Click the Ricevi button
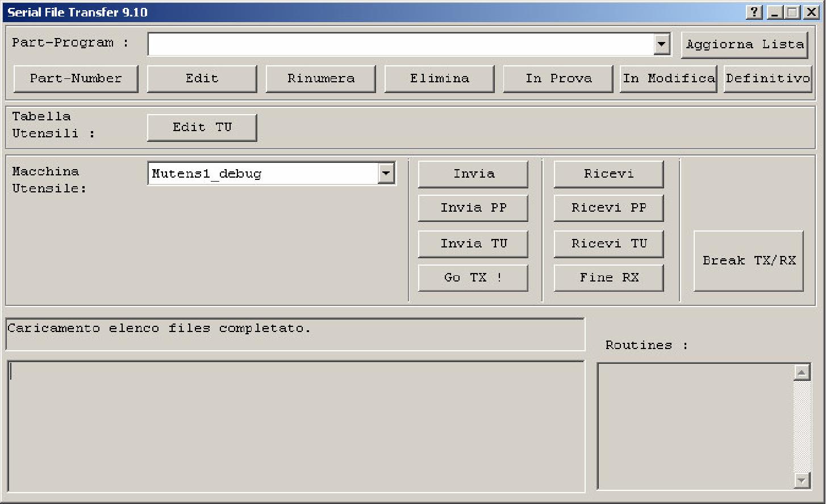 tap(608, 174)
